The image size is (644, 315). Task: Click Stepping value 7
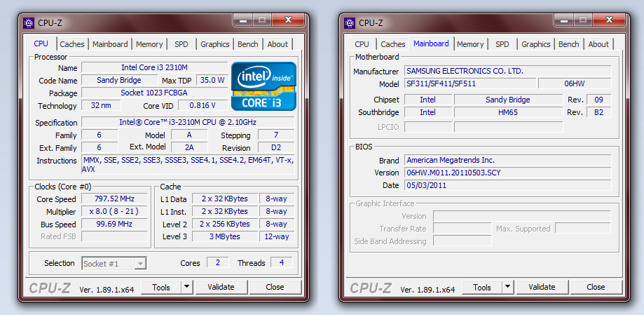click(276, 135)
